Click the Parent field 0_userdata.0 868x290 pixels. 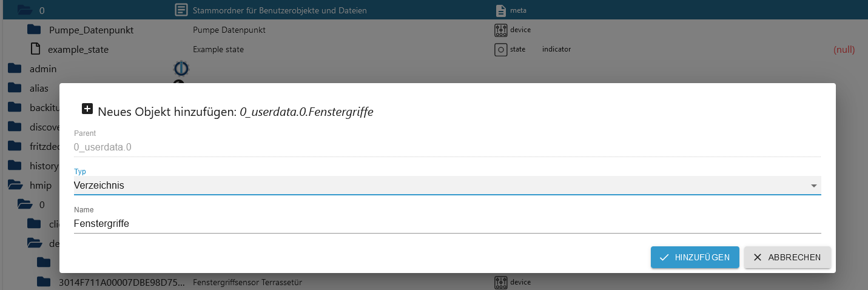446,147
